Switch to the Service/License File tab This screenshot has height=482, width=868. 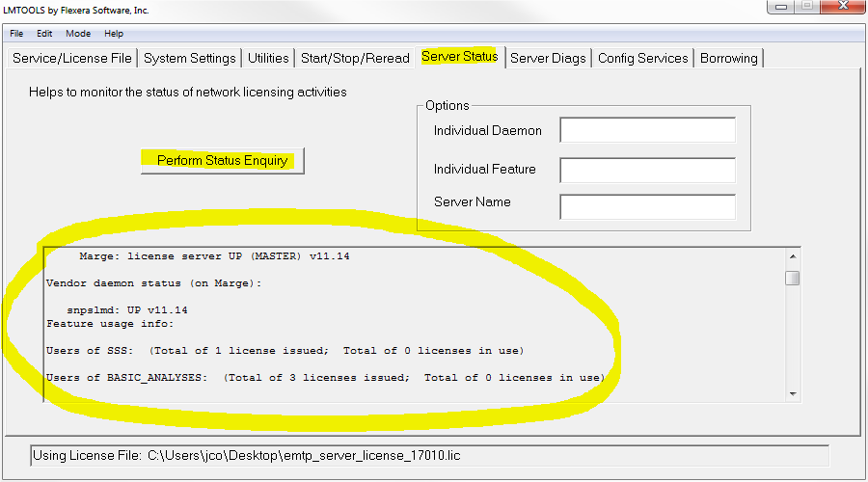tap(72, 58)
